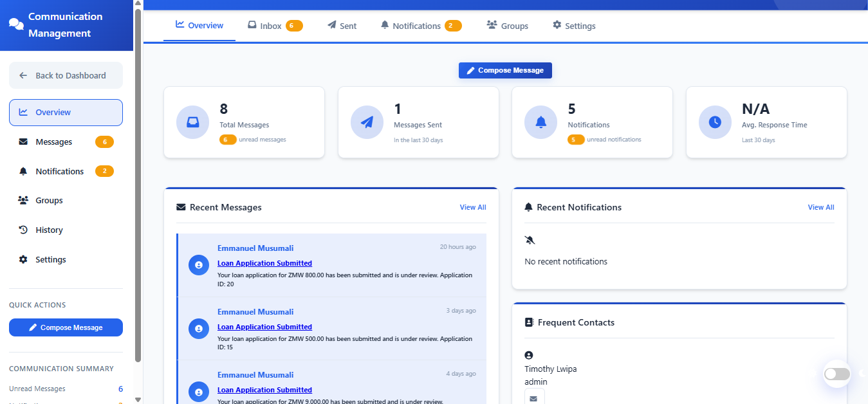Screen dimensions: 868x404
Task: Click the chat bubbles logo in the sidebar header
Action: pyautogui.click(x=16, y=24)
